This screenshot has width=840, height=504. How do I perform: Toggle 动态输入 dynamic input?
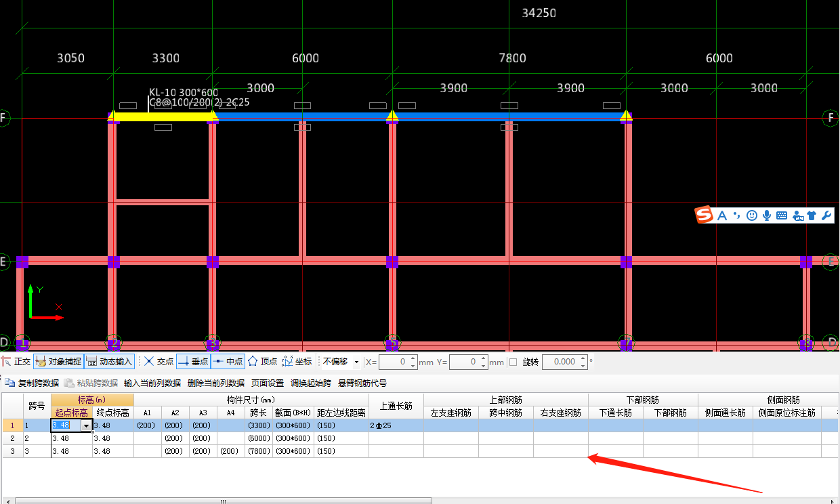(109, 362)
